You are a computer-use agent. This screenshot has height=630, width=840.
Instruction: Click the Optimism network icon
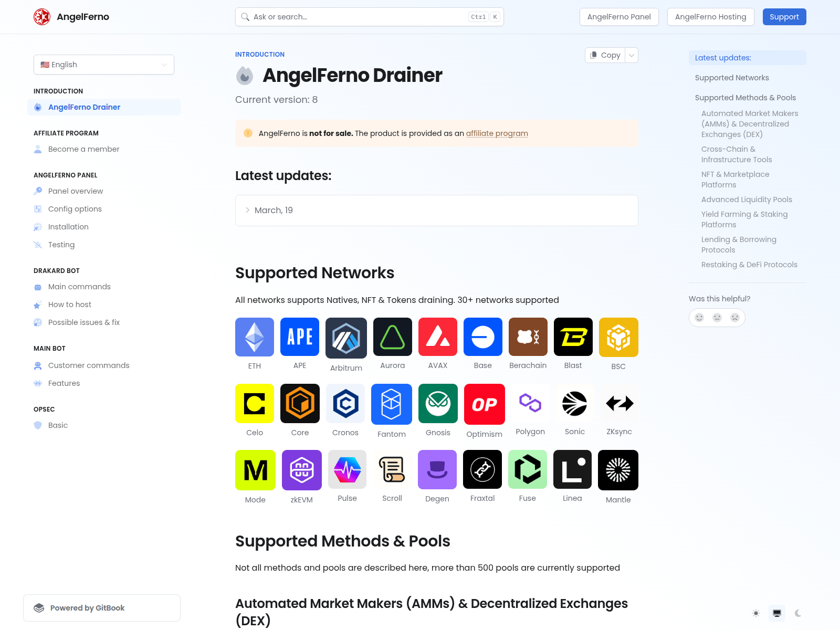485,404
